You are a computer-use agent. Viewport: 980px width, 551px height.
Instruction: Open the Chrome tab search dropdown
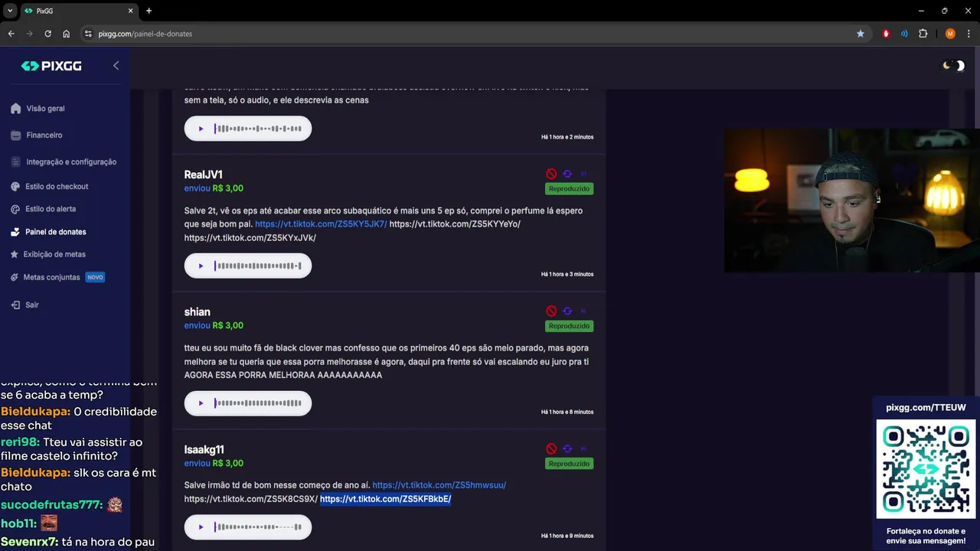coord(10,11)
